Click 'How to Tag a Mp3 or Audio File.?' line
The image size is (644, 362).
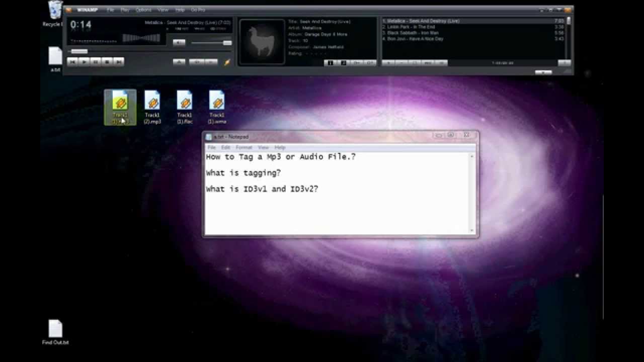(281, 157)
